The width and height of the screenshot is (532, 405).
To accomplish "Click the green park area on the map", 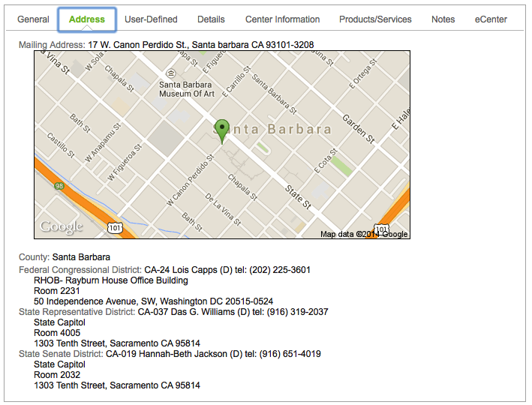I will pyautogui.click(x=342, y=166).
